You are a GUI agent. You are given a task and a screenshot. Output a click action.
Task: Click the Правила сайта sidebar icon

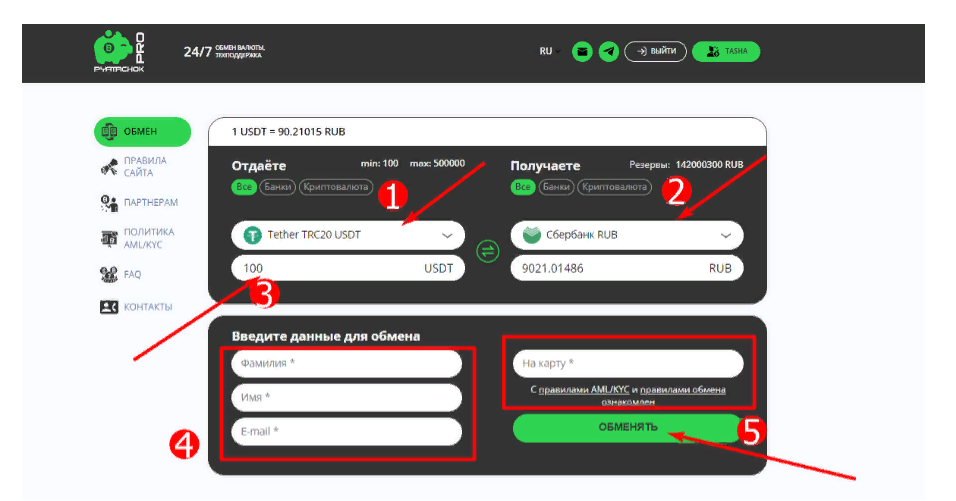coord(110,167)
